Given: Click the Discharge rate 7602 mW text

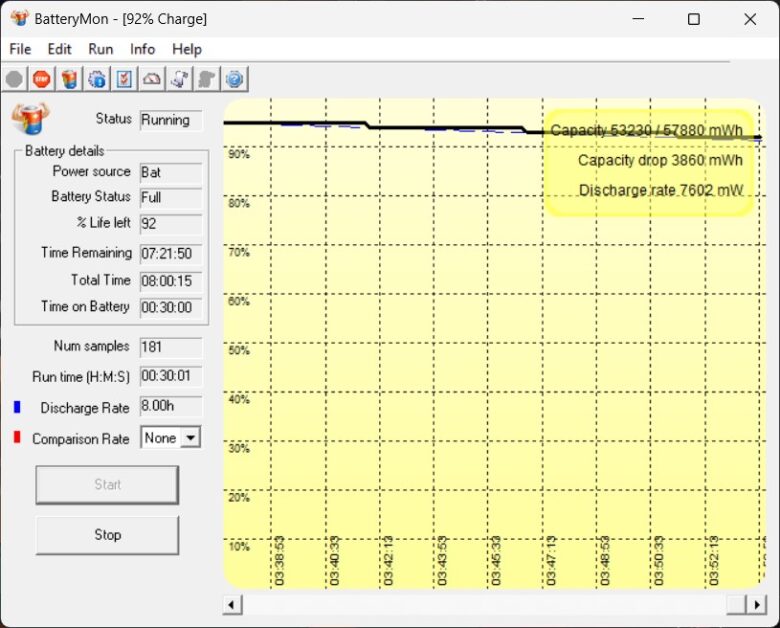Looking at the screenshot, I should coord(661,190).
